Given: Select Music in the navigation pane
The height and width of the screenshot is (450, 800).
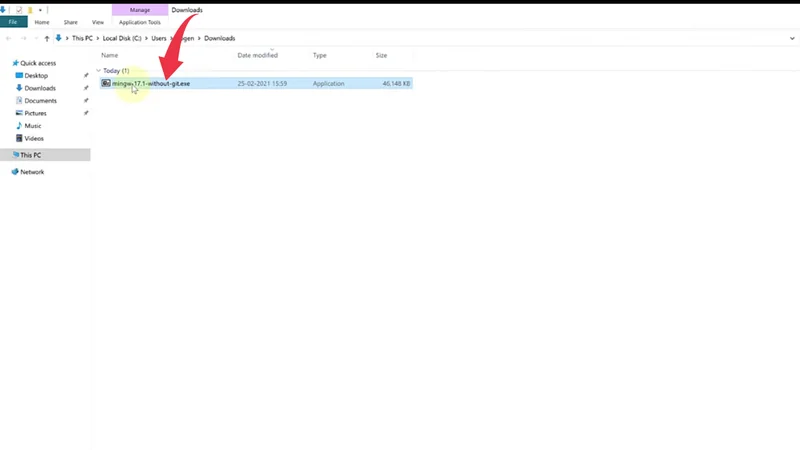Looking at the screenshot, I should tap(33, 126).
